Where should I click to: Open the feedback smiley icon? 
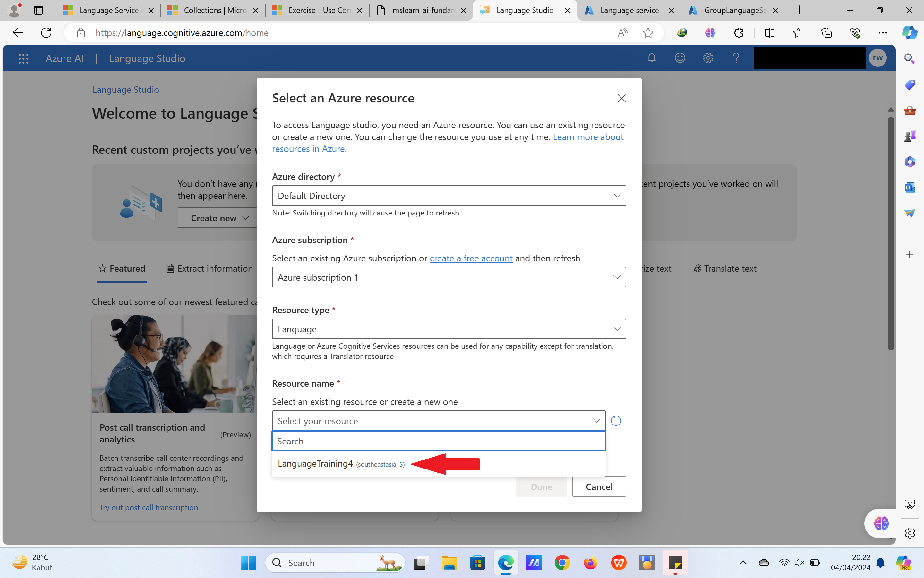click(x=680, y=58)
